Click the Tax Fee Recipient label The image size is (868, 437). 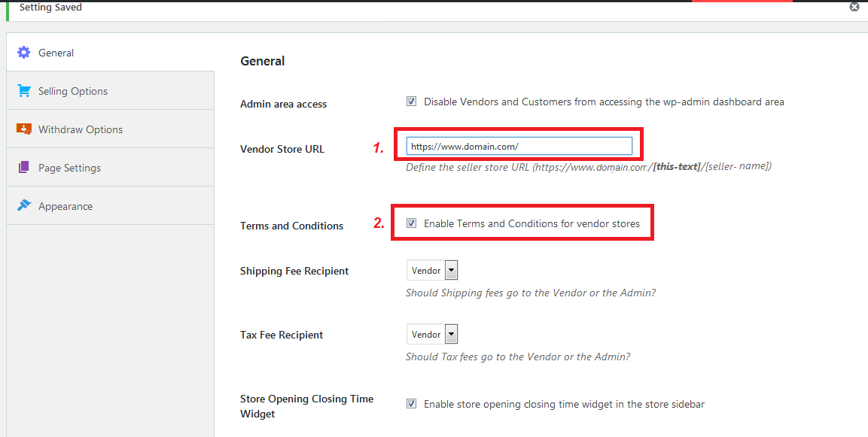point(282,335)
